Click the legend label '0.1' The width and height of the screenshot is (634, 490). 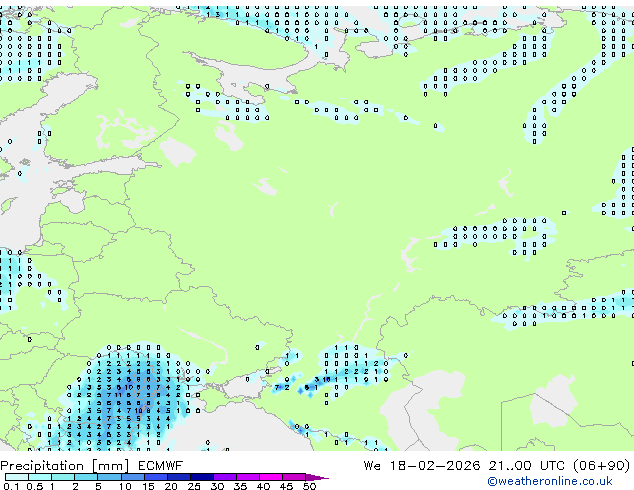coord(11,486)
